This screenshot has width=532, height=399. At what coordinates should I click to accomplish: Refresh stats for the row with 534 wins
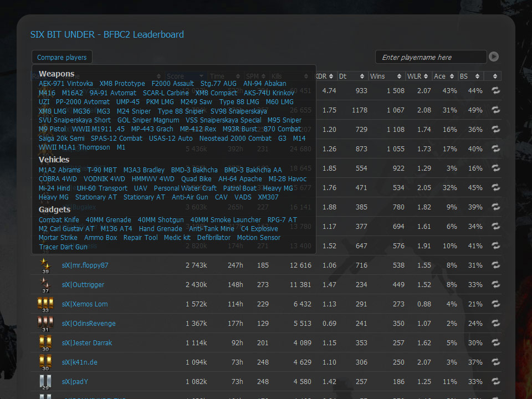pos(495,187)
